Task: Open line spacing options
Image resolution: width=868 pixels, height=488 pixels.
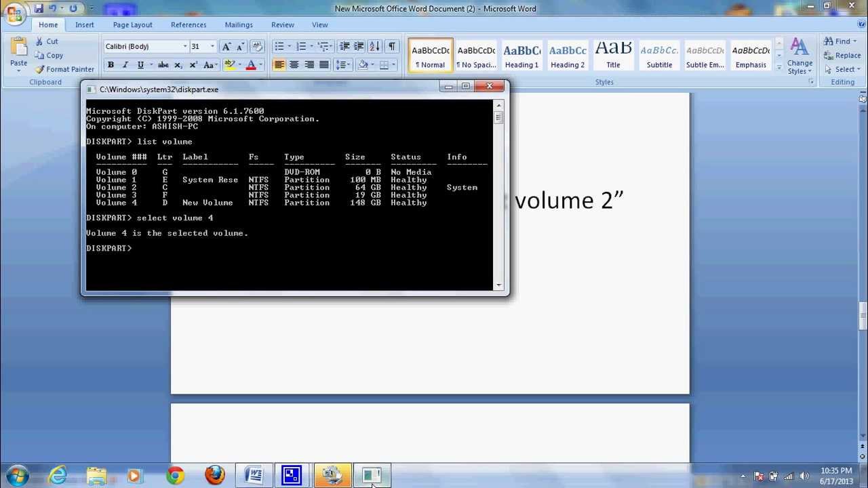Action: (342, 65)
